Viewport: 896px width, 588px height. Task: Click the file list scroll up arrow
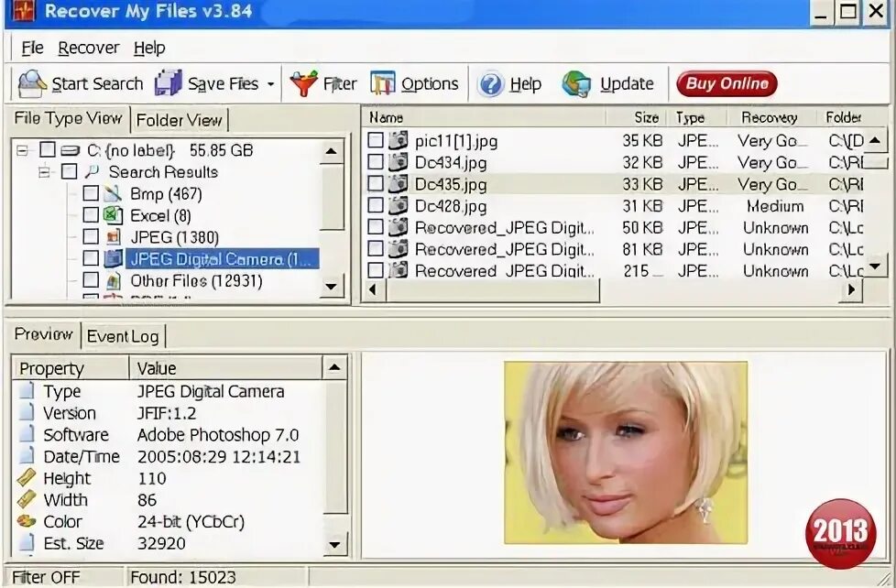point(876,140)
